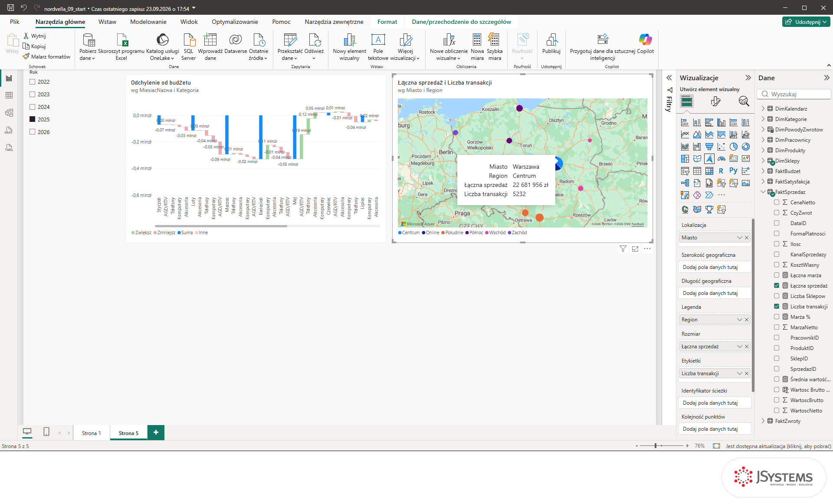Open the Report view icon in left sidebar
Screen dimensions: 833x504
(9, 78)
